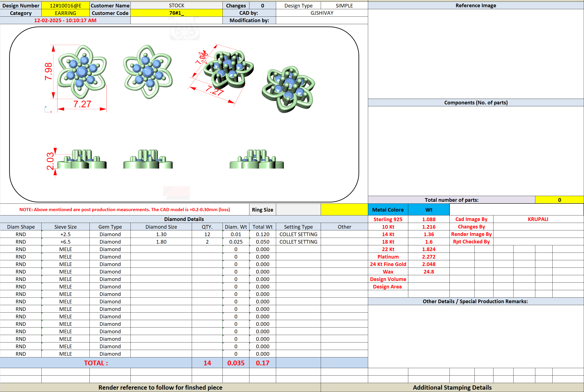The image size is (584, 392).
Task: Select the 22 Kt metal label
Action: click(388, 249)
